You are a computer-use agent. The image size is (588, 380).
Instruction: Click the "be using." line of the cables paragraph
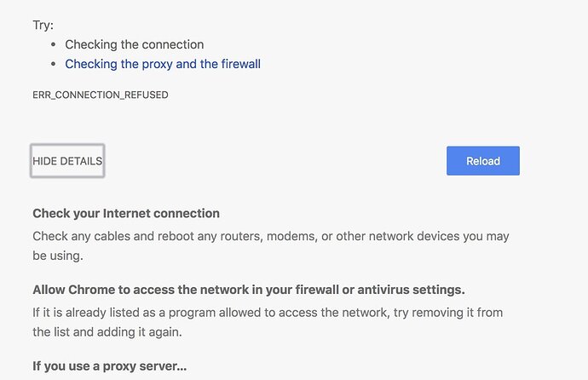pos(58,255)
